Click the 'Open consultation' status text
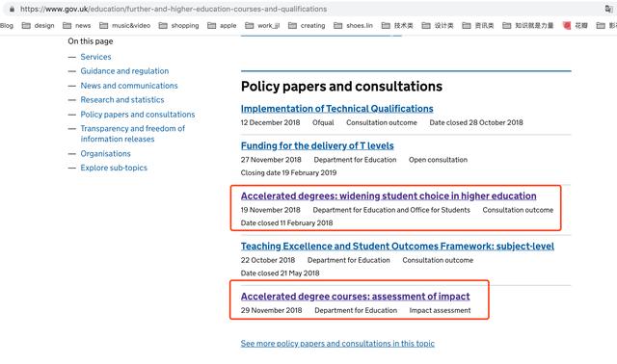The height and width of the screenshot is (364, 617). tap(438, 160)
